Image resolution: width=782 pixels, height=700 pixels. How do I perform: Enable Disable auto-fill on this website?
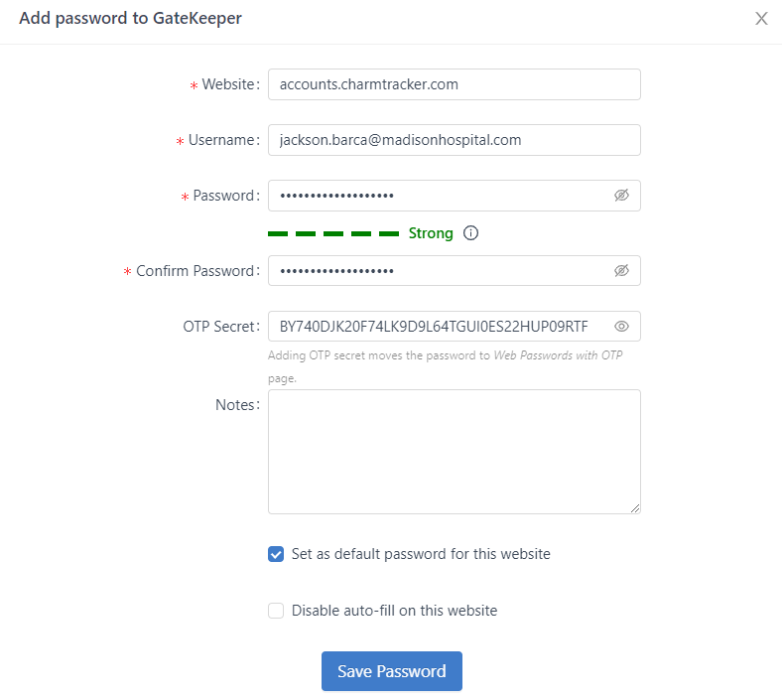(x=276, y=611)
